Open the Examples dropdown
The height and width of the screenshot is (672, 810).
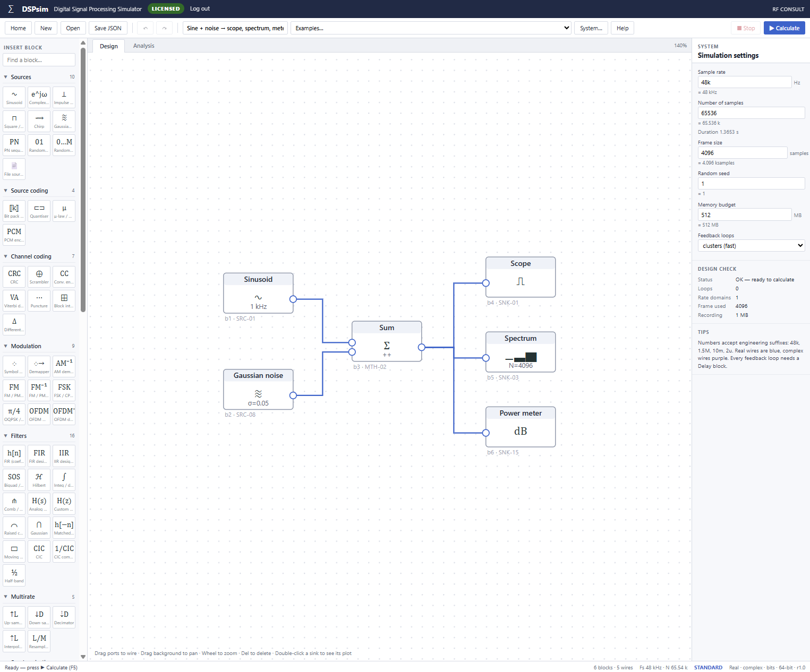coord(431,28)
